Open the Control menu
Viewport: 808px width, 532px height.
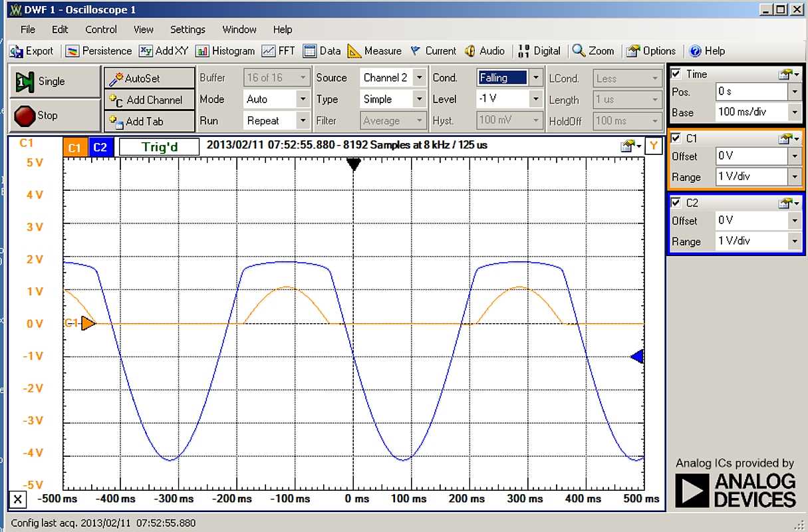coord(101,29)
